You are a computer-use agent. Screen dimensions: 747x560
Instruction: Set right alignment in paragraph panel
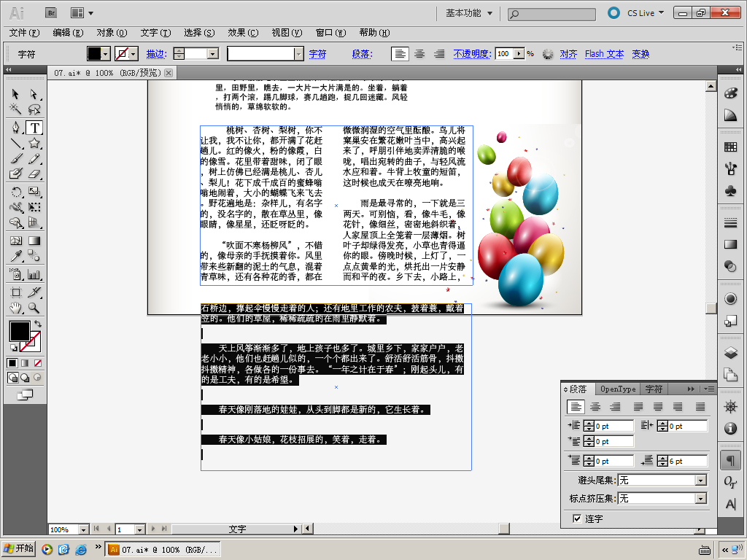tap(616, 407)
